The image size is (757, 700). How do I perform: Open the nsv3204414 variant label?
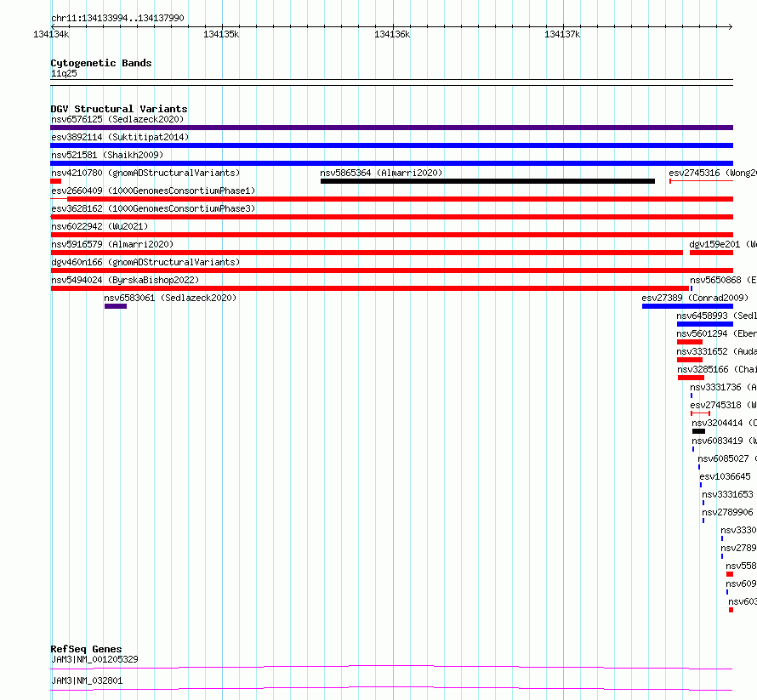[724, 423]
